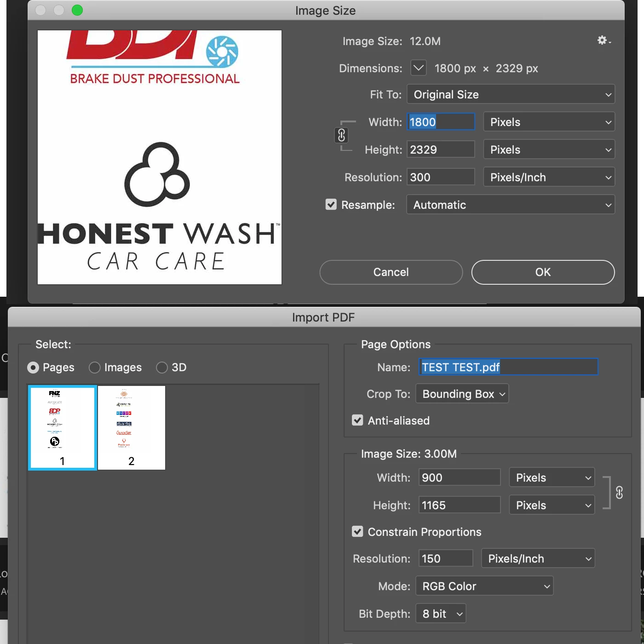
Task: Open the Resolution Pixels/Inch dropdown in Import PDF
Action: tap(538, 558)
